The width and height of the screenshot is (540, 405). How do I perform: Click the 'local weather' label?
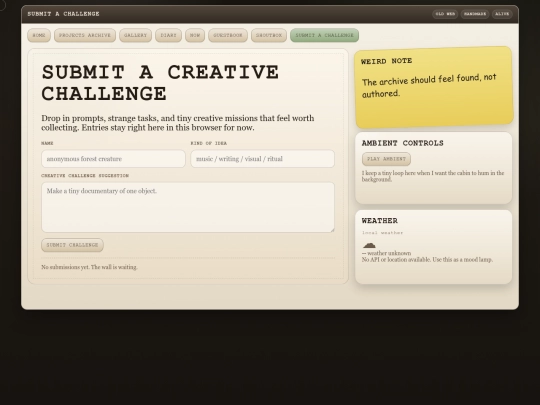pyautogui.click(x=382, y=233)
